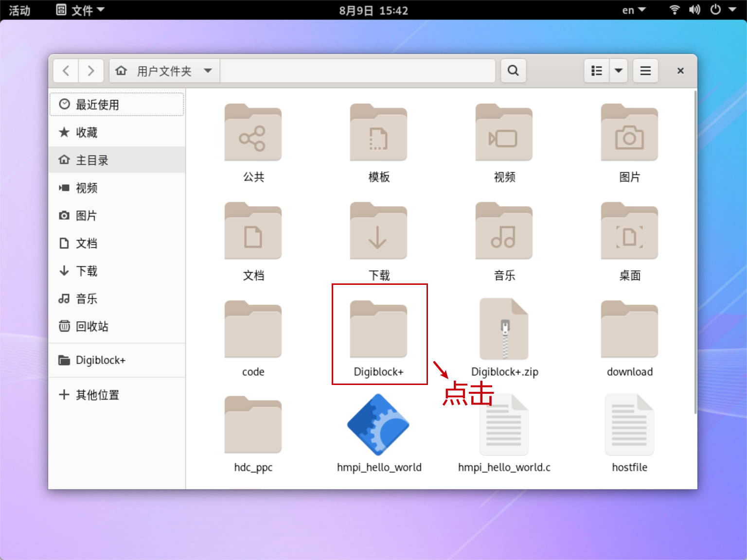This screenshot has width=747, height=560.
Task: Click the empty path bar area
Action: [x=357, y=71]
